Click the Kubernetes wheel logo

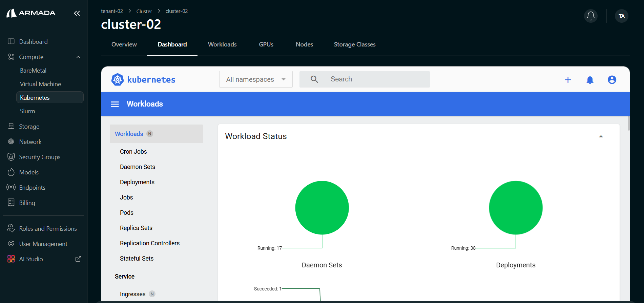[118, 79]
